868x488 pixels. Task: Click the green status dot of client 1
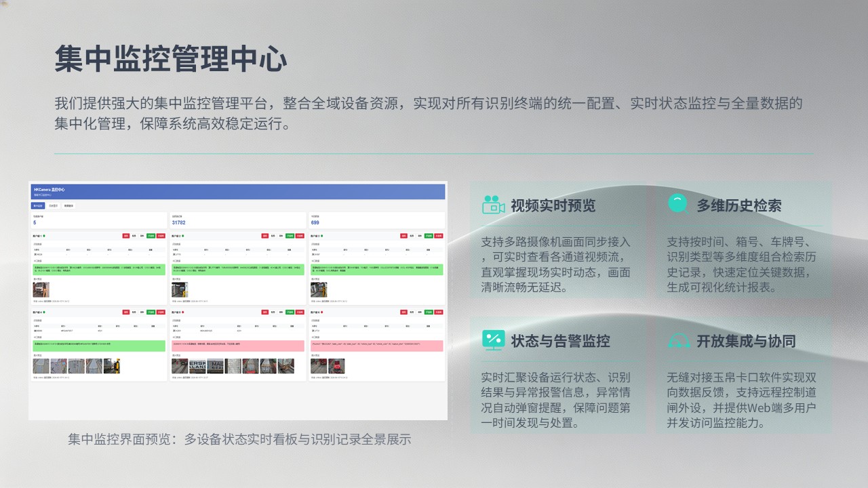click(x=44, y=236)
